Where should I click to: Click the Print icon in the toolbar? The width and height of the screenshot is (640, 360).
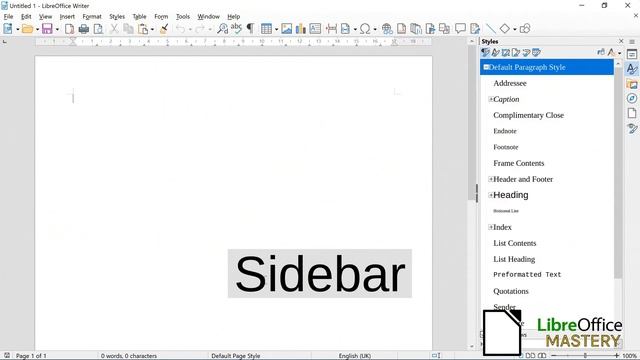(84, 29)
